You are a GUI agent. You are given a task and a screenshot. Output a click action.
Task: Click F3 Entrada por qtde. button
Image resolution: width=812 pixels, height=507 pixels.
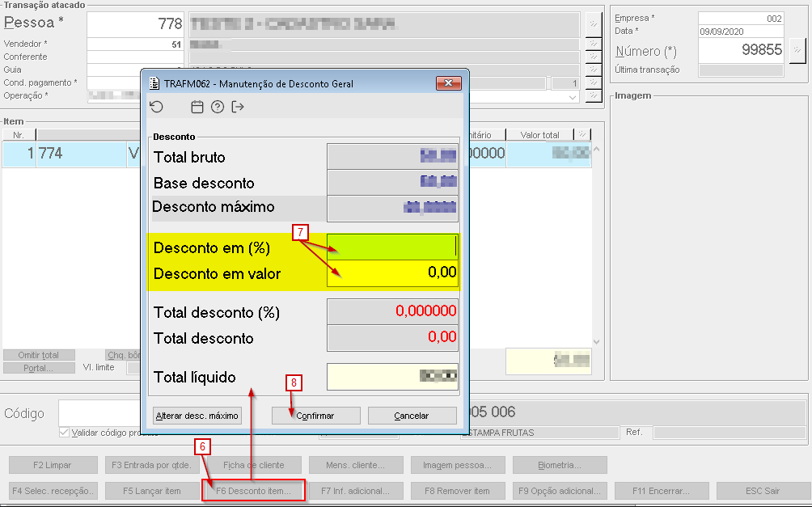(x=152, y=465)
